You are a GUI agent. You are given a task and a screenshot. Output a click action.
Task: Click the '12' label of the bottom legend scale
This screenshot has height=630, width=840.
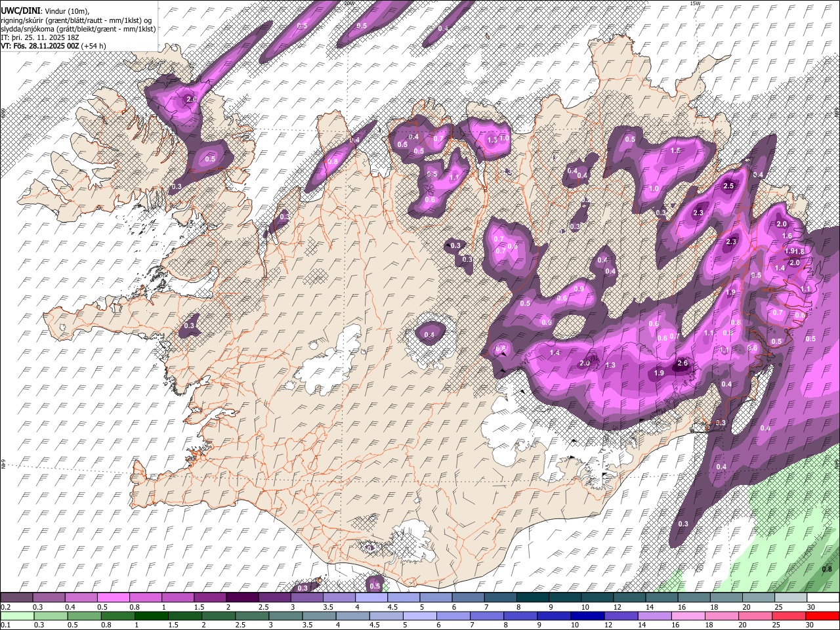point(608,625)
